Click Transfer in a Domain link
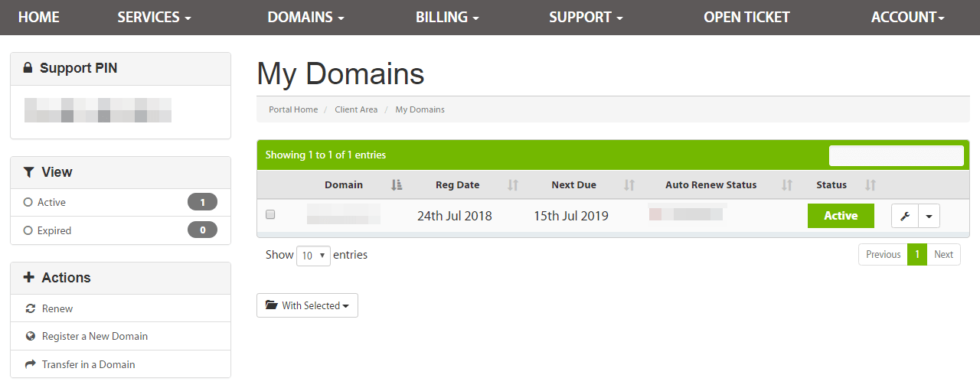This screenshot has height=388, width=980. coord(88,364)
